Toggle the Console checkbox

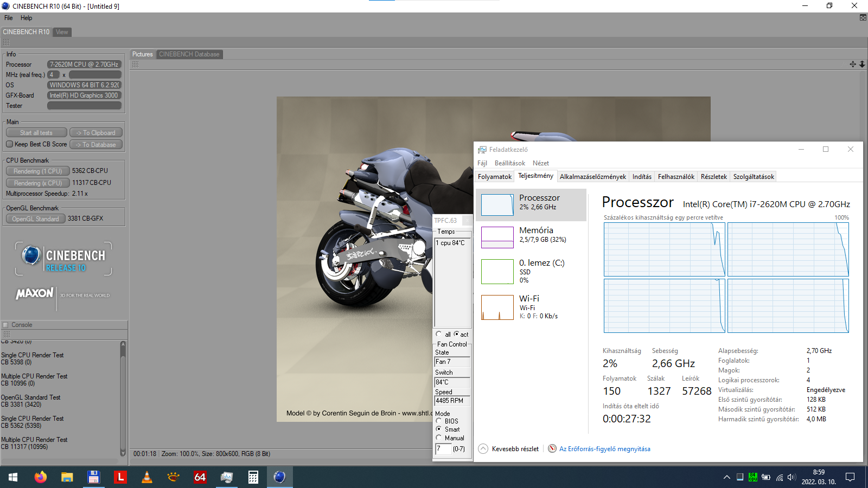tap(6, 325)
